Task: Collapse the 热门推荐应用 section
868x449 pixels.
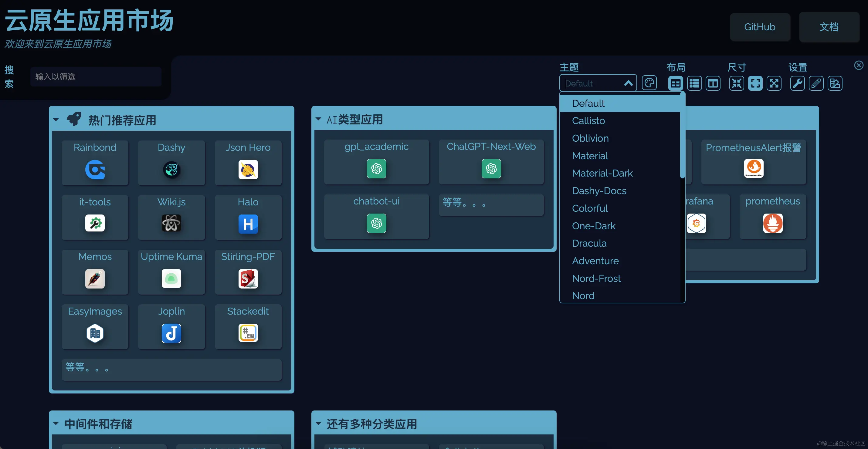Action: pos(56,120)
